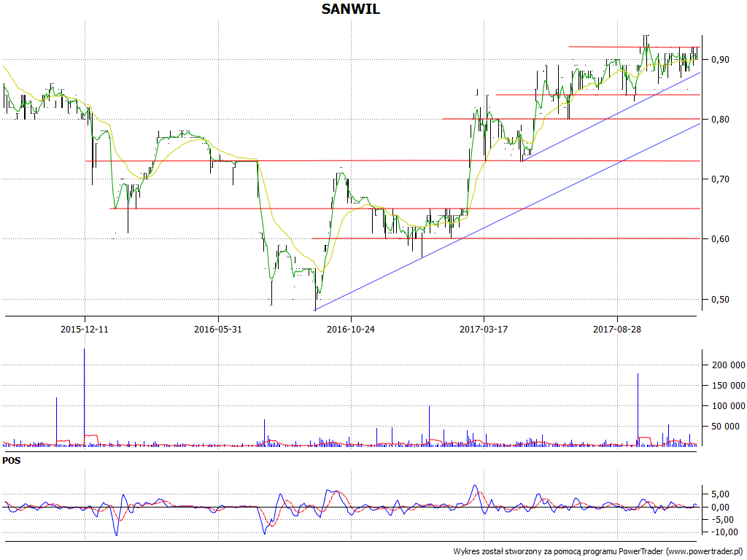
Task: Click the tallest volume spike at 2015-12-11
Action: (x=85, y=397)
